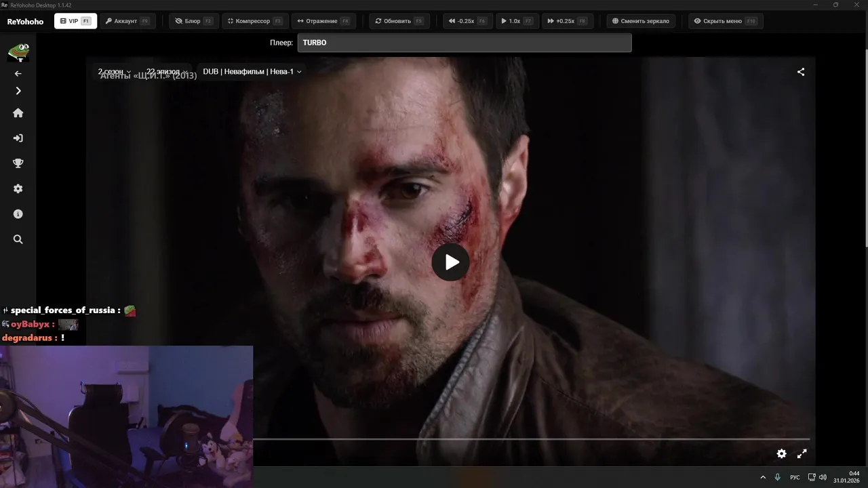
Task: Enter fullscreen with the expand arrows
Action: [802, 453]
